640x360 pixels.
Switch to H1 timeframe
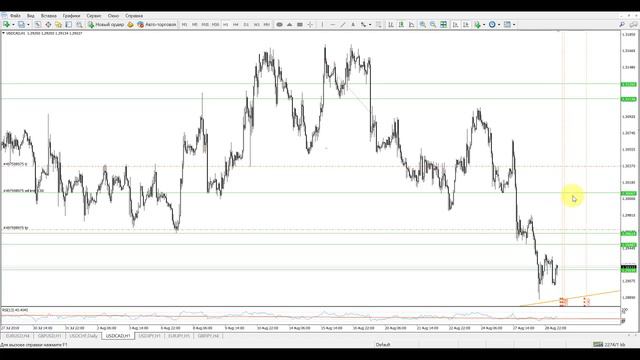[x=226, y=24]
